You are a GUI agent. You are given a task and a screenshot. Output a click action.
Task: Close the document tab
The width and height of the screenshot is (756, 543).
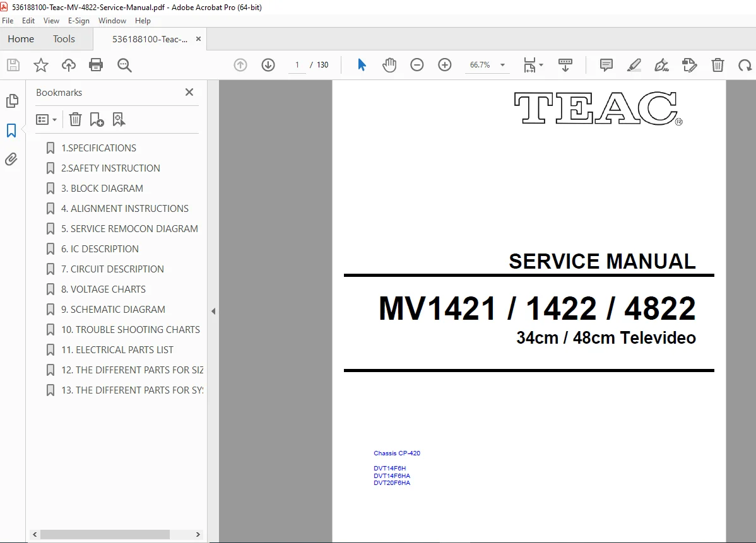pyautogui.click(x=198, y=39)
